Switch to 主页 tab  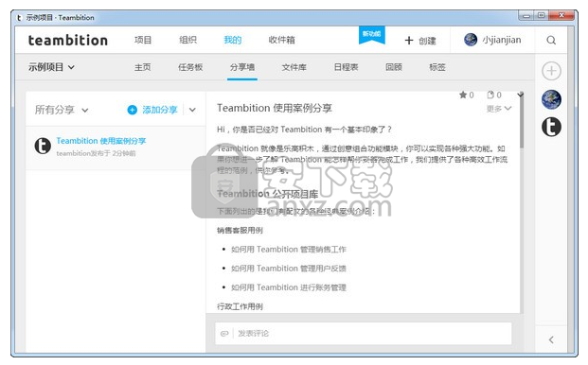click(143, 67)
